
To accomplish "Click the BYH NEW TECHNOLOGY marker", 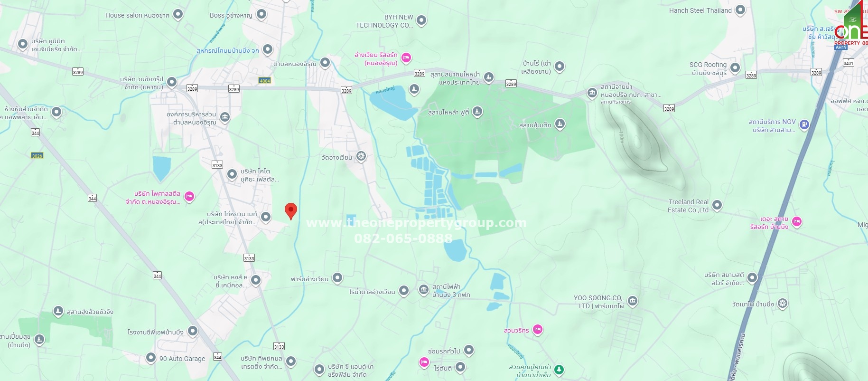I will pos(421,20).
